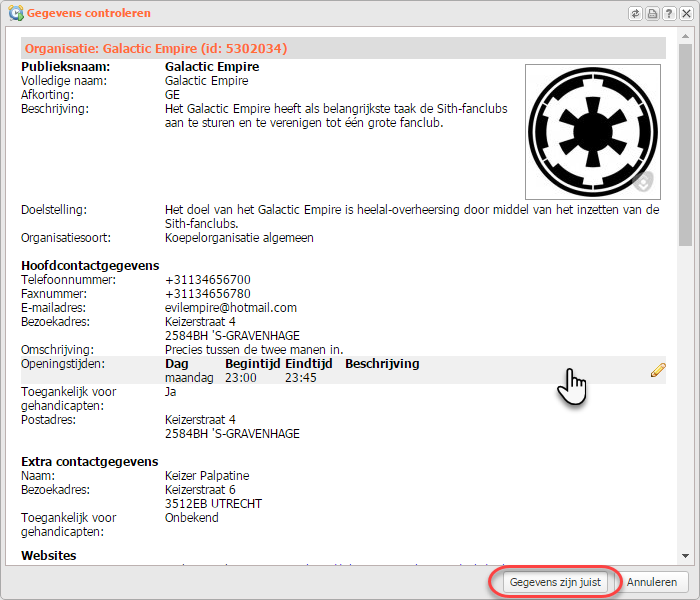Screen dimensions: 700x600
Task: Click the name Keizer Palpatine
Action: (x=207, y=475)
